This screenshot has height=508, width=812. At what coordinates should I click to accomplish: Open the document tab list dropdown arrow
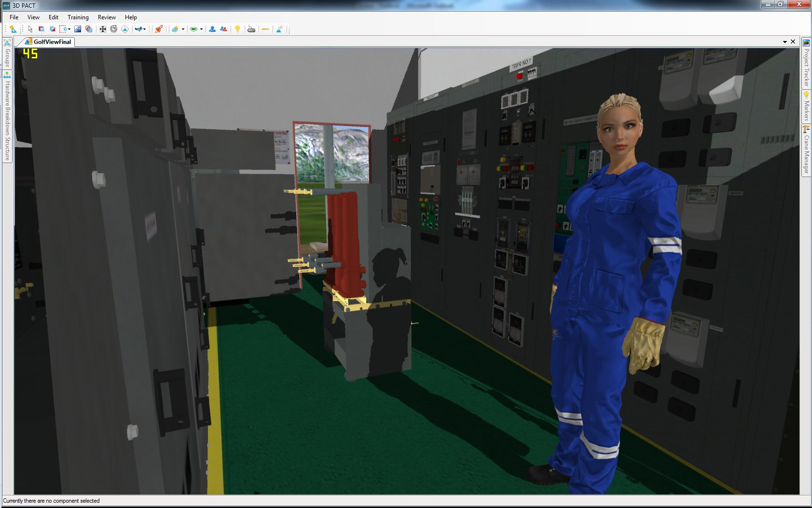[x=785, y=42]
